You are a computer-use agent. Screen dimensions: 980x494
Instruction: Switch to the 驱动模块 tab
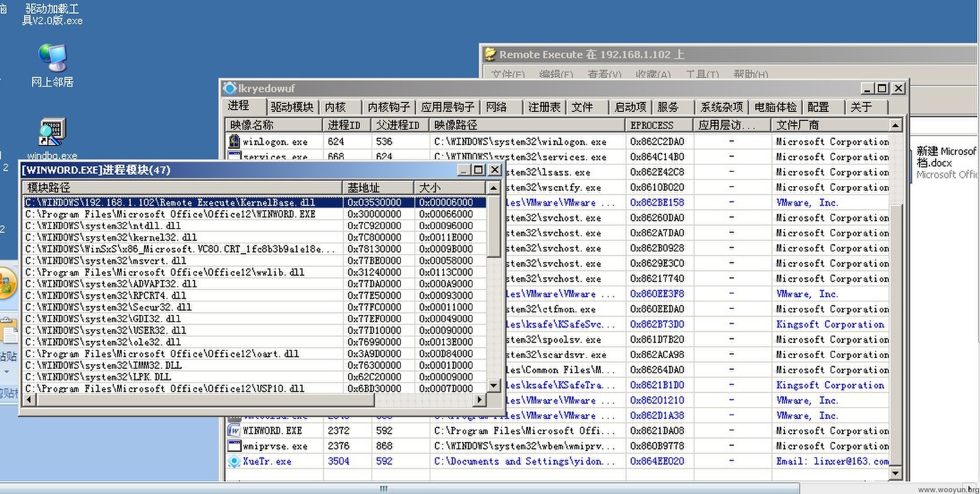tap(292, 107)
